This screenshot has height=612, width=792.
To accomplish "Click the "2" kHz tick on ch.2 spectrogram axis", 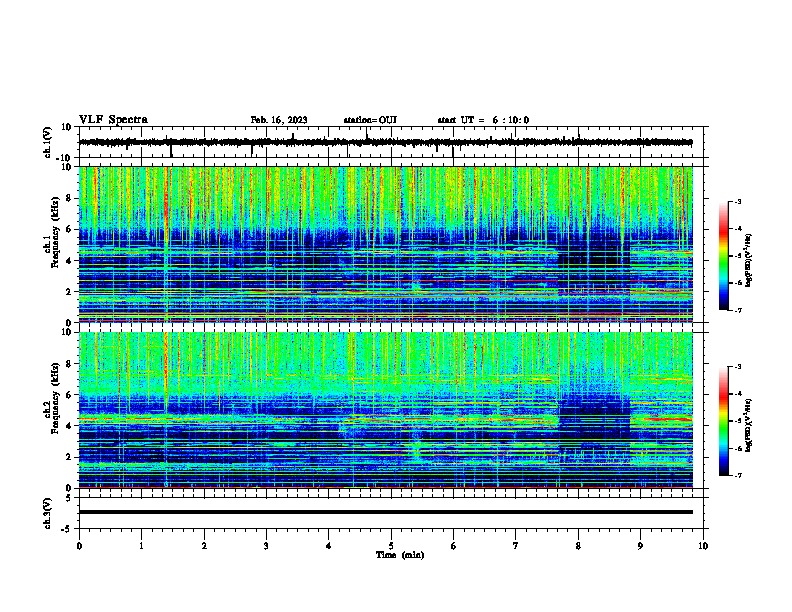I will [70, 457].
